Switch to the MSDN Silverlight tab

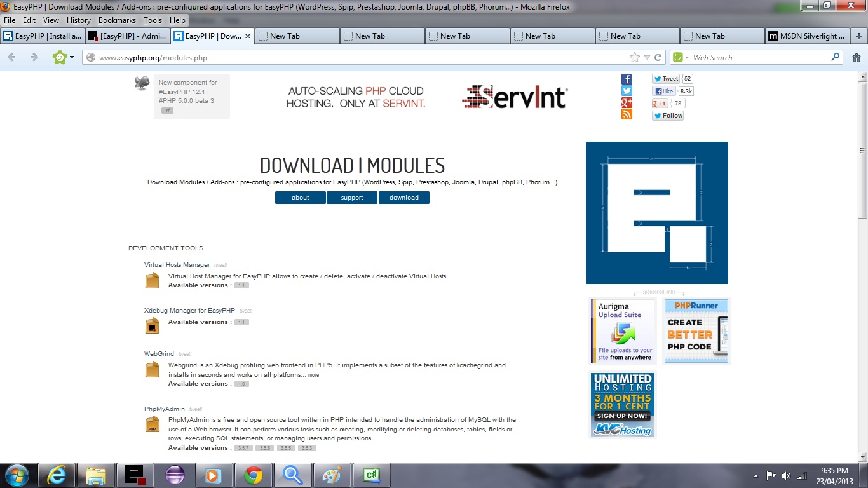click(x=807, y=36)
